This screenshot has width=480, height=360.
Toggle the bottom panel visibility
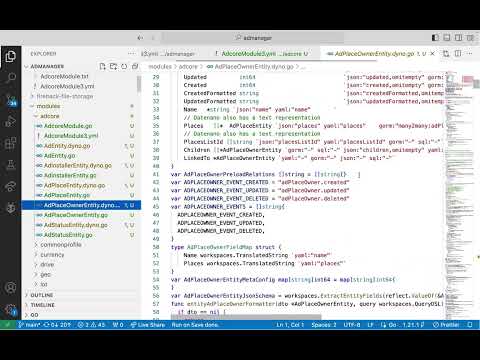point(447,38)
